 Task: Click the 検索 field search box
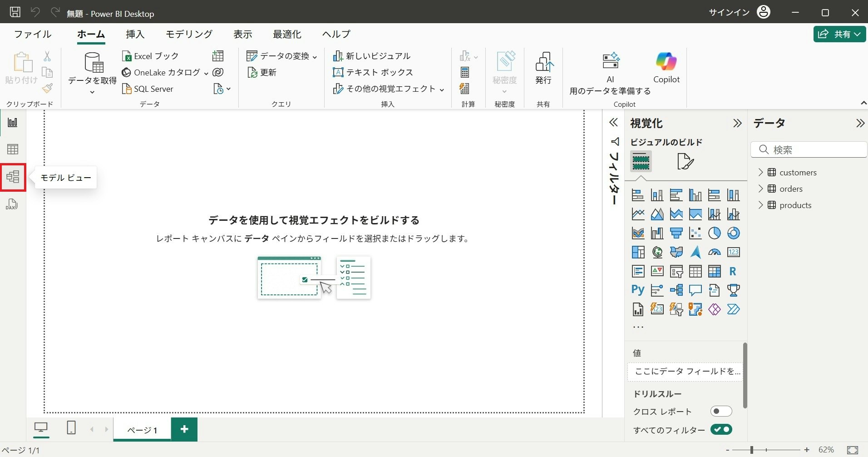coord(809,149)
